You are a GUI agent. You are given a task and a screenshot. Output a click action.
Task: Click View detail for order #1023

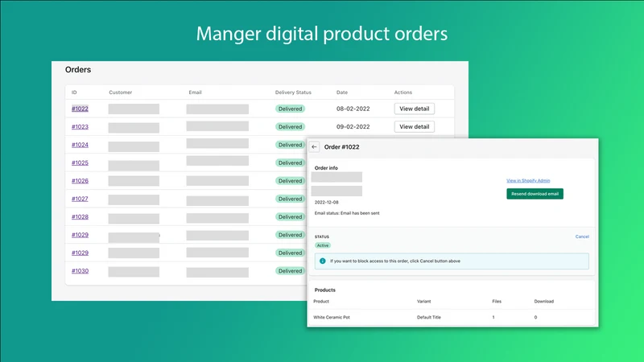pos(415,127)
